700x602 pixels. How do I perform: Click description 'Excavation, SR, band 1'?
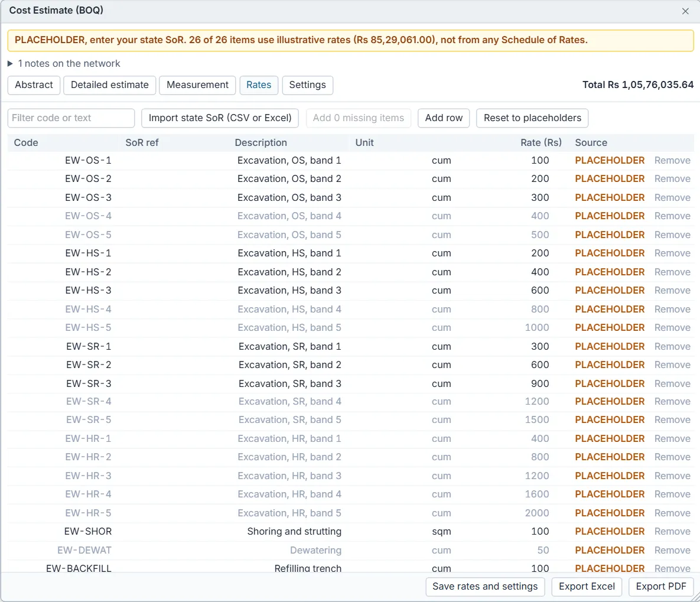click(289, 346)
